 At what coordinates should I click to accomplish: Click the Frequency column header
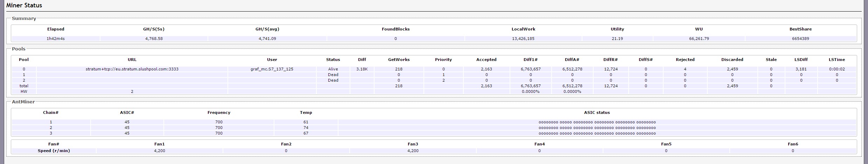219,112
